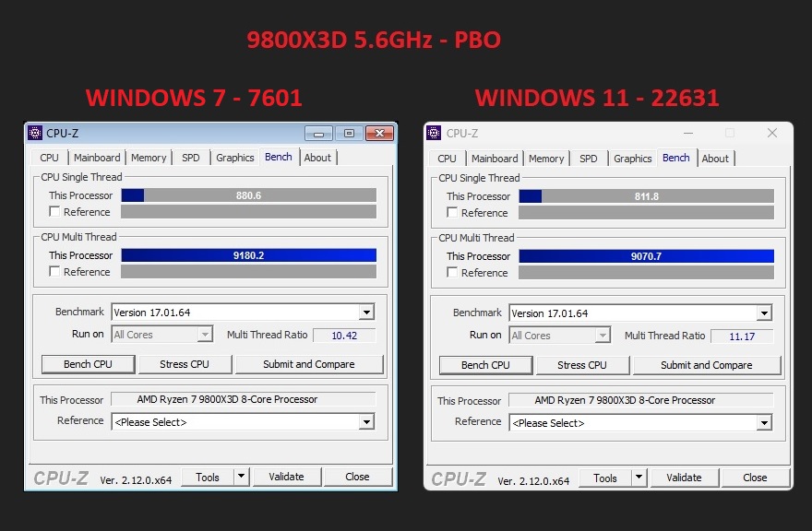This screenshot has height=531, width=812.
Task: Open Reference Please Select dropdown in Windows 7 window
Action: click(366, 422)
